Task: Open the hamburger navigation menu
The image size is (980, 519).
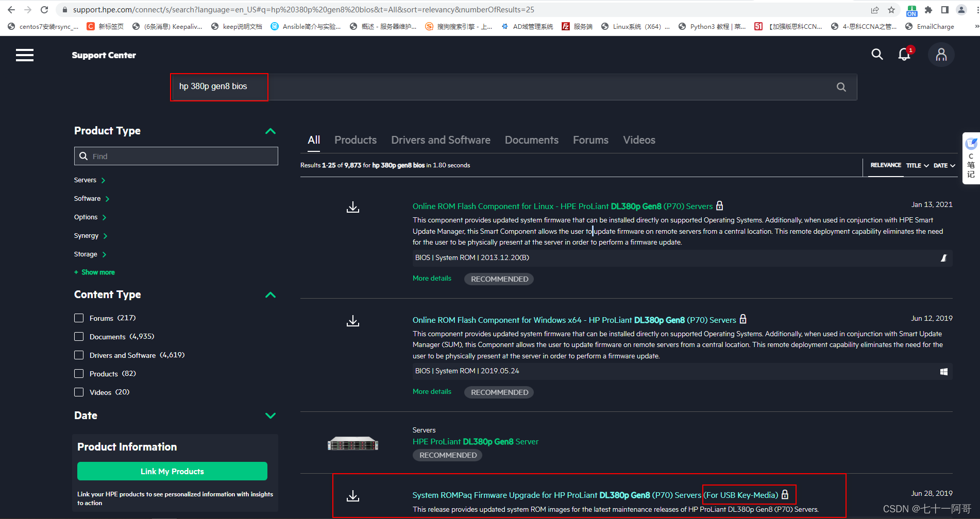Action: click(x=25, y=55)
